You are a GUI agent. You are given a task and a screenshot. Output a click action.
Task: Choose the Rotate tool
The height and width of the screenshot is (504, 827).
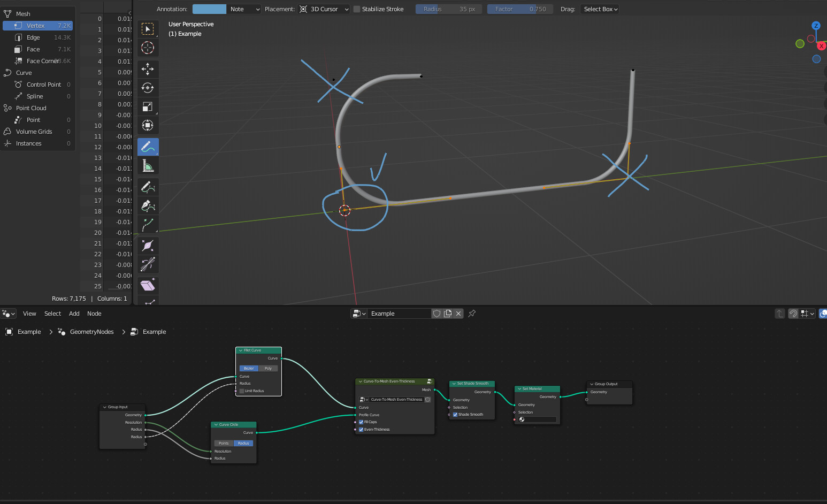(148, 88)
